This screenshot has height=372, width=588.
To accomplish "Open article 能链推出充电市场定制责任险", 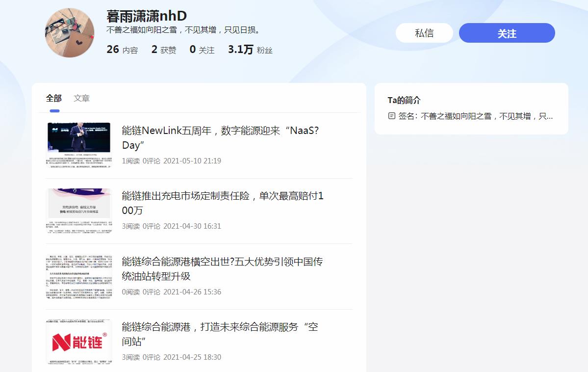I will [223, 203].
